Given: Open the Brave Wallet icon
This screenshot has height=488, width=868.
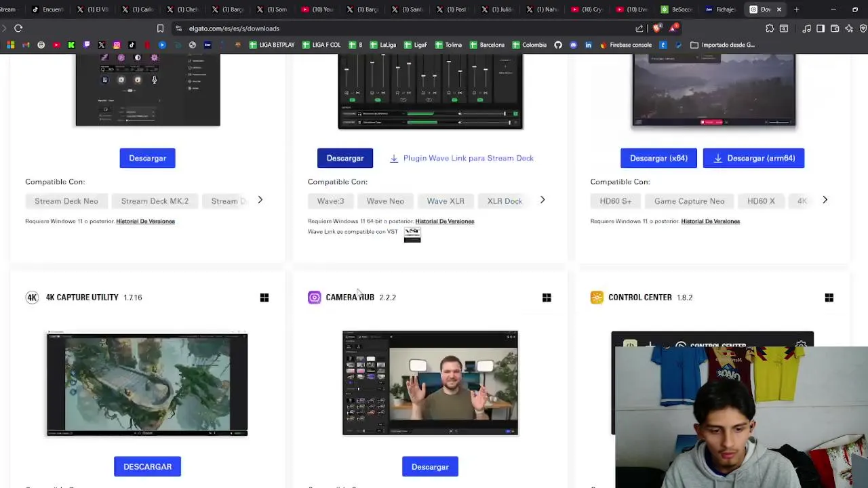Looking at the screenshot, I should pos(835,28).
